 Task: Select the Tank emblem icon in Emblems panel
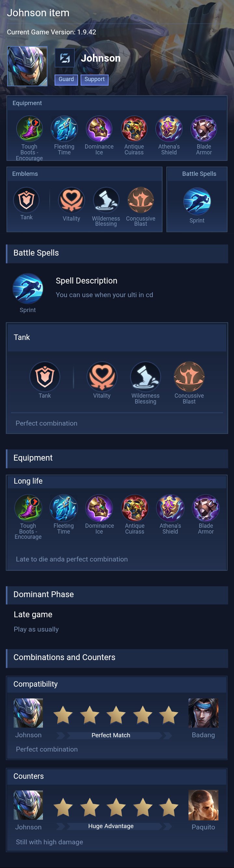[x=26, y=200]
